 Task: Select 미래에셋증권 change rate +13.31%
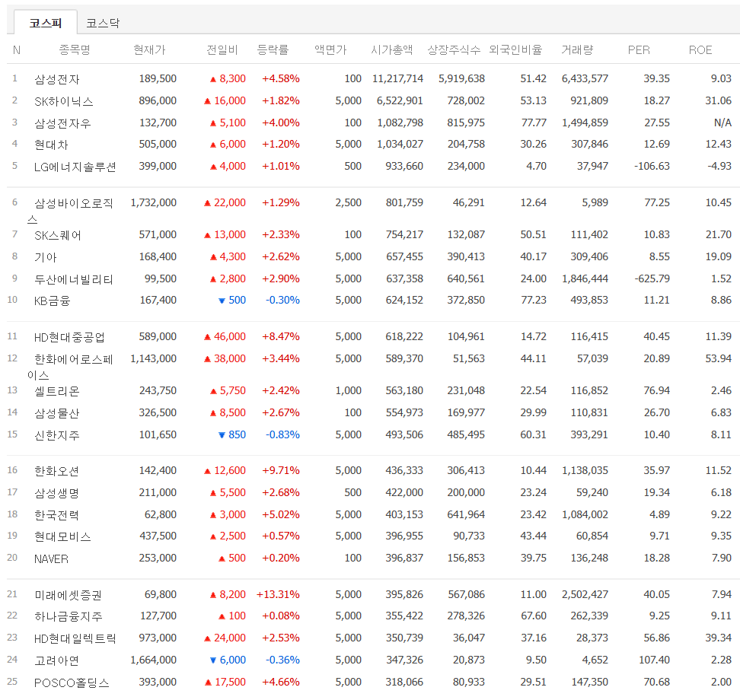pos(278,595)
